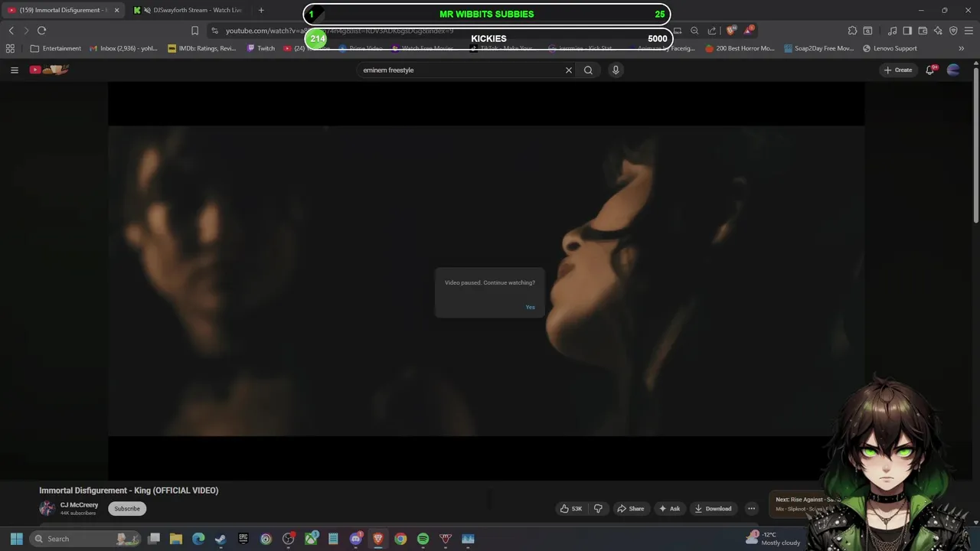Click the Ask button below video

pyautogui.click(x=669, y=508)
